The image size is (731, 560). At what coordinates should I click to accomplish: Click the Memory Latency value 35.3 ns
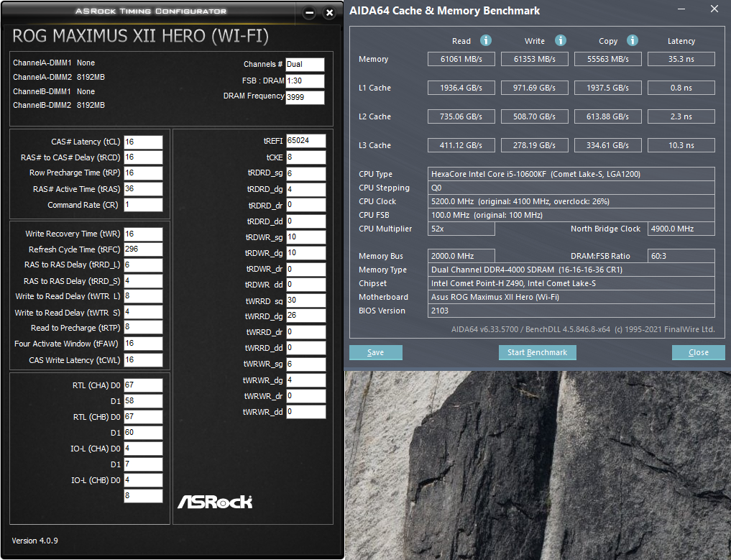point(681,59)
